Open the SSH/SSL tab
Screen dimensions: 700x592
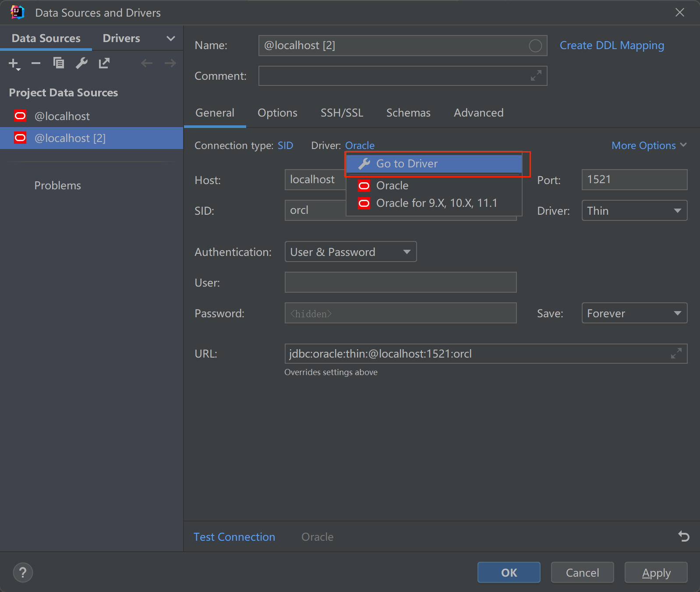(x=342, y=113)
